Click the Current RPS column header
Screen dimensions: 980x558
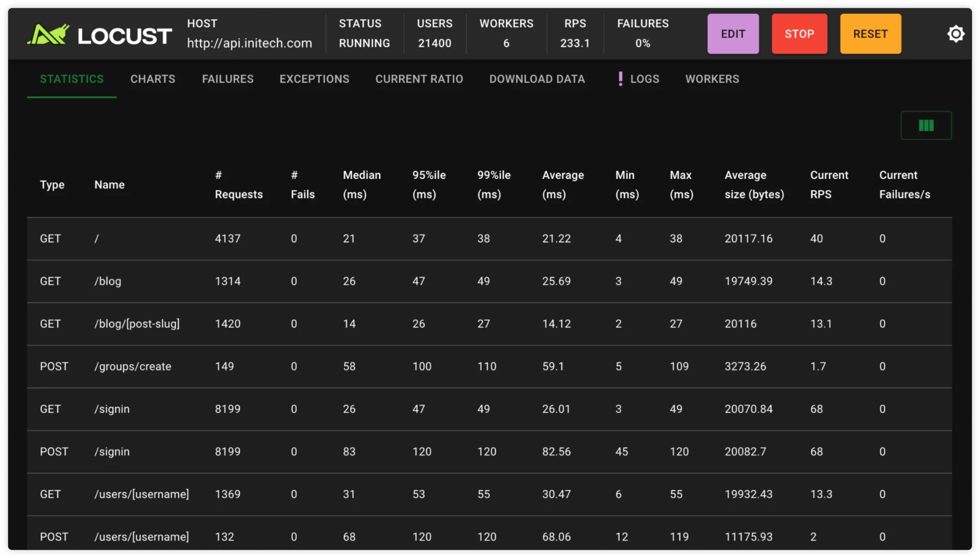coord(829,185)
